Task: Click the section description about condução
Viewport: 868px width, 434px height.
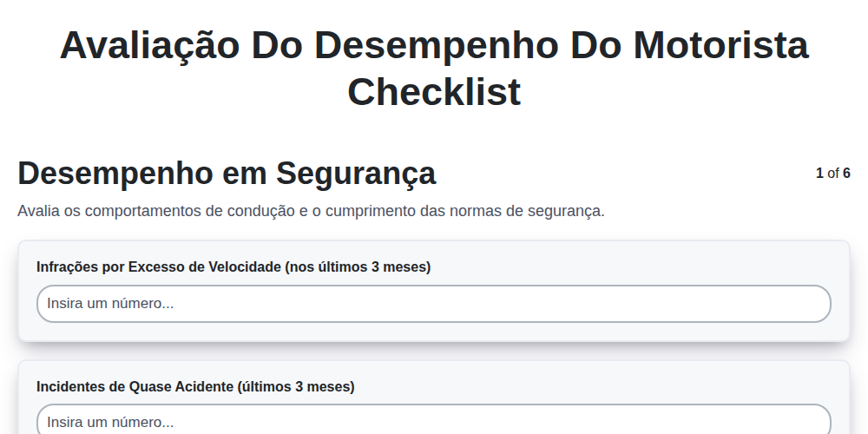Action: pyautogui.click(x=311, y=211)
